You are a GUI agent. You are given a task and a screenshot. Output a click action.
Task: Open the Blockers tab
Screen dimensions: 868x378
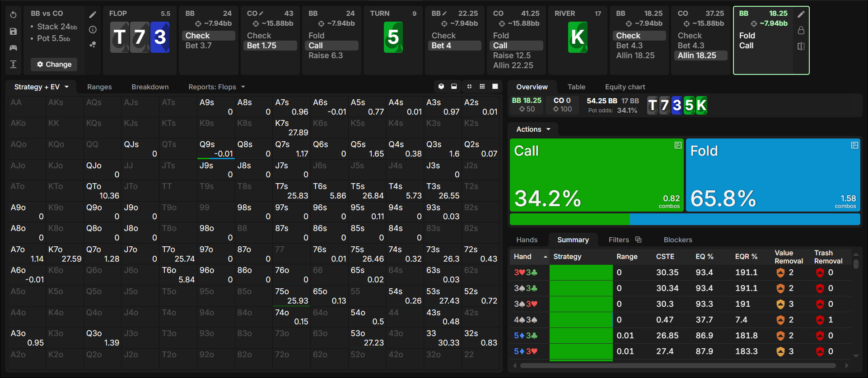(x=678, y=240)
